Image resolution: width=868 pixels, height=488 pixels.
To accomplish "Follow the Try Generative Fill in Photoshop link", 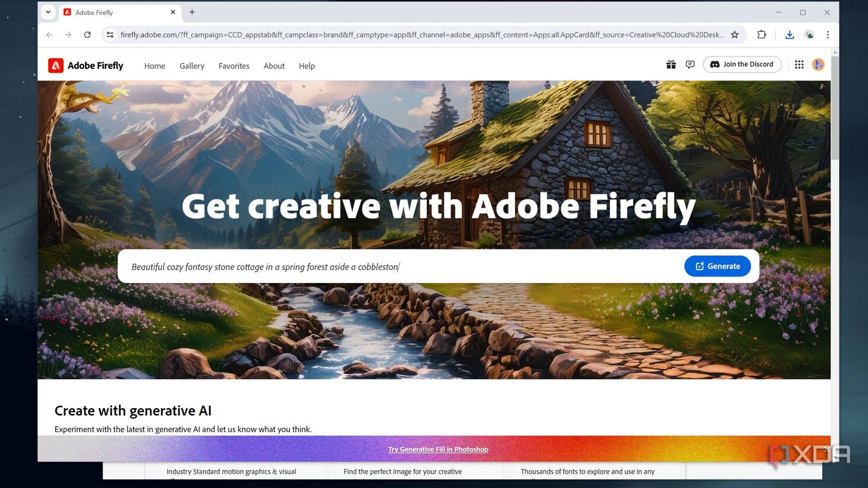I will pyautogui.click(x=438, y=450).
